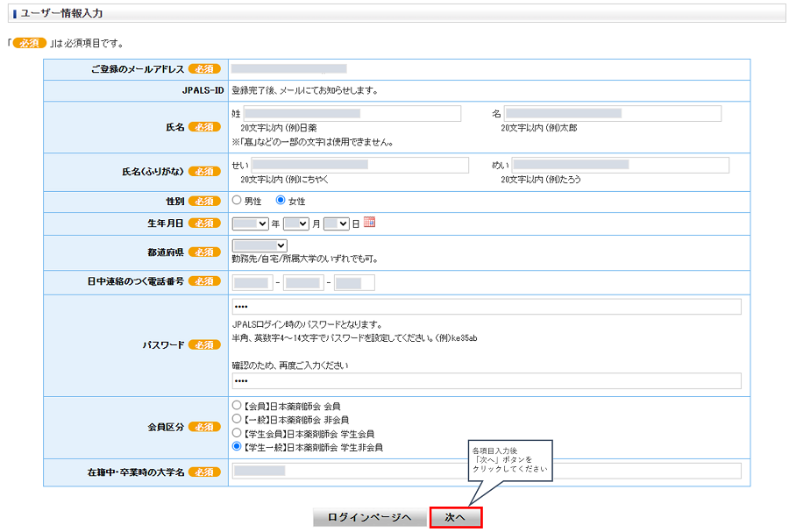
Task: Select the 男性 gender radio button
Action: click(237, 201)
